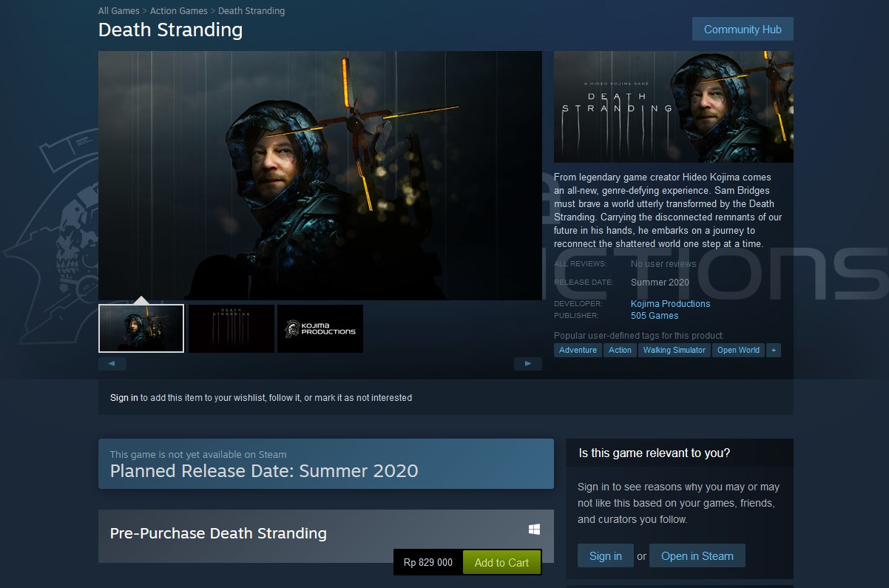Select the Death Stranding logo thumbnail

tap(231, 328)
